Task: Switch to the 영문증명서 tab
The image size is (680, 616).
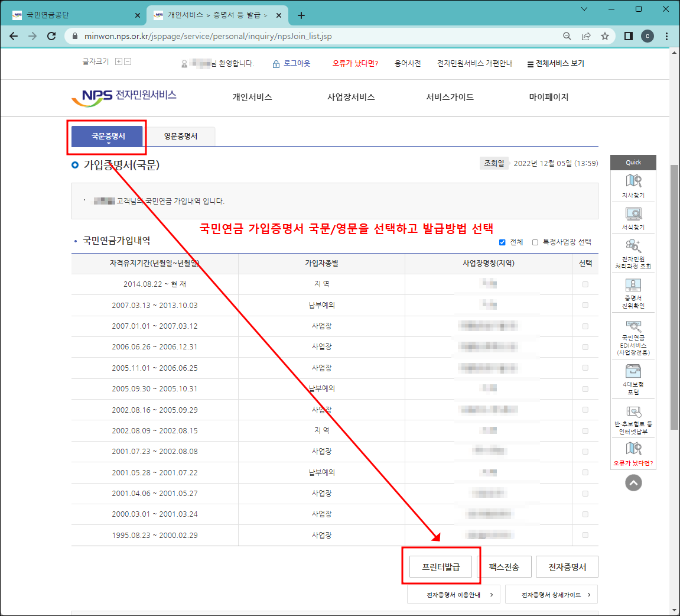Action: pos(181,136)
